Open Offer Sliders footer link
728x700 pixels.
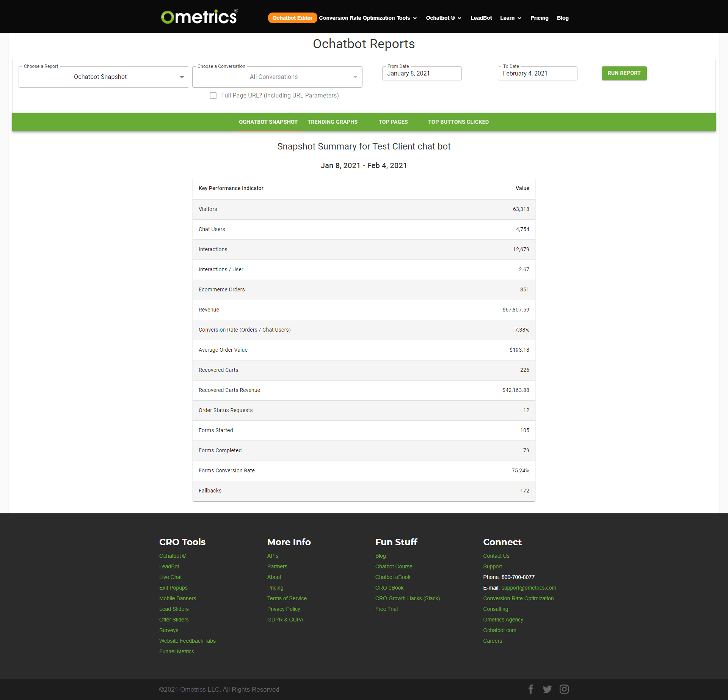[174, 620]
